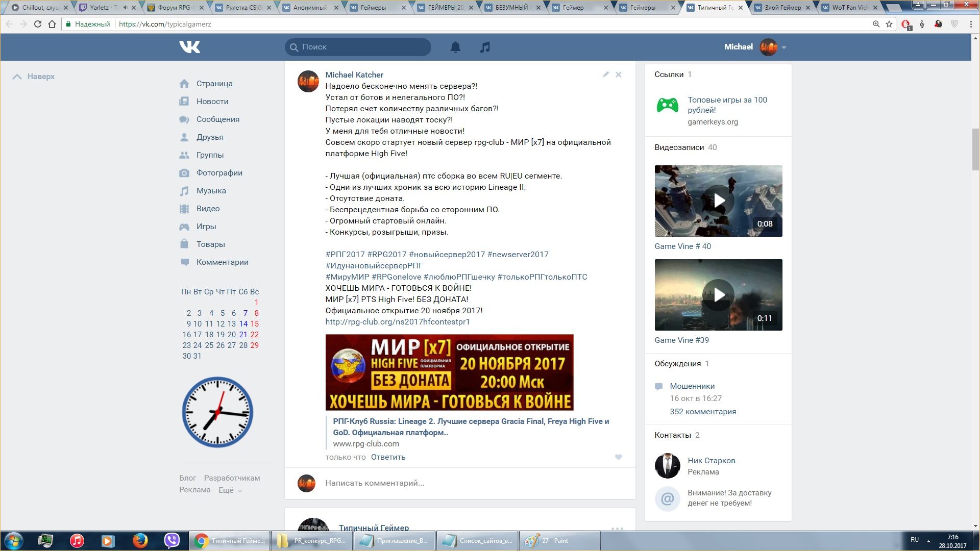
Task: Open the Видеозаписи 40 section header
Action: pos(685,147)
